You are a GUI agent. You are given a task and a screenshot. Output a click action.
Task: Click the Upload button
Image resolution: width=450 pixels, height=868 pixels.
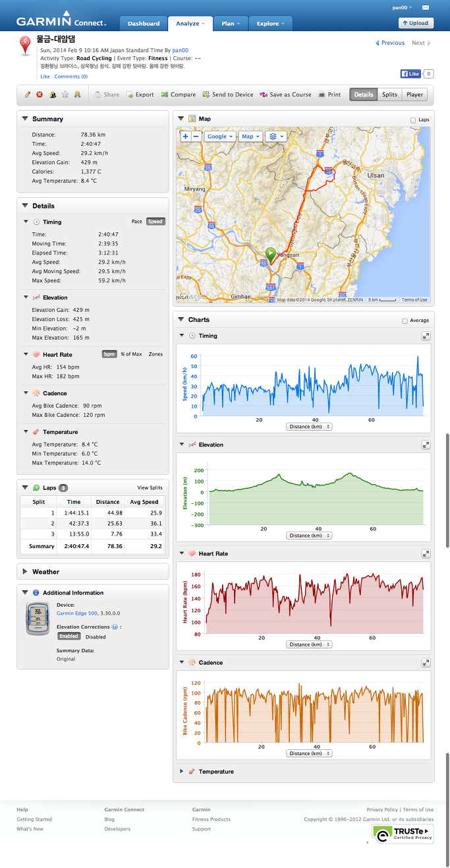coord(416,23)
